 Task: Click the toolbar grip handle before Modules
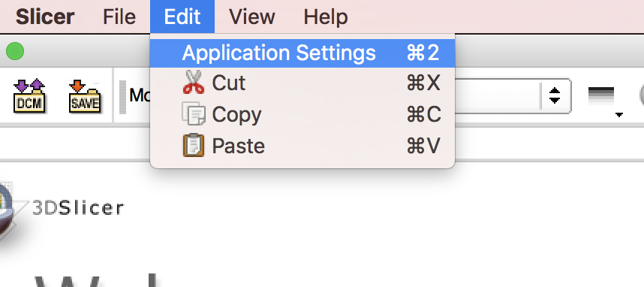(123, 97)
